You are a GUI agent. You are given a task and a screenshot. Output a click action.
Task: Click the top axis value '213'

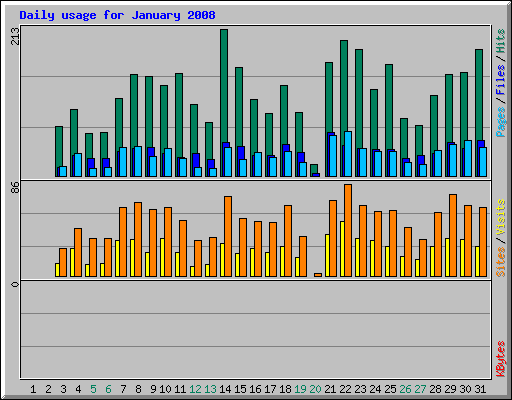[15, 36]
